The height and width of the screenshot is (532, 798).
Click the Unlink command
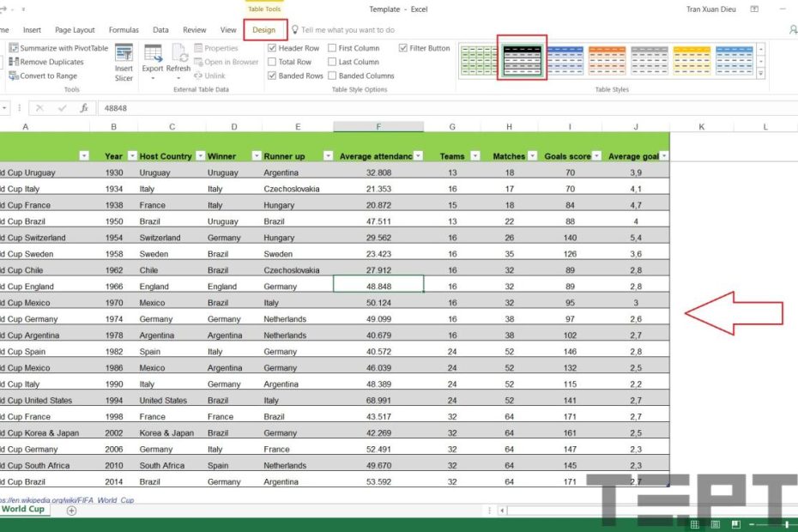[209, 76]
